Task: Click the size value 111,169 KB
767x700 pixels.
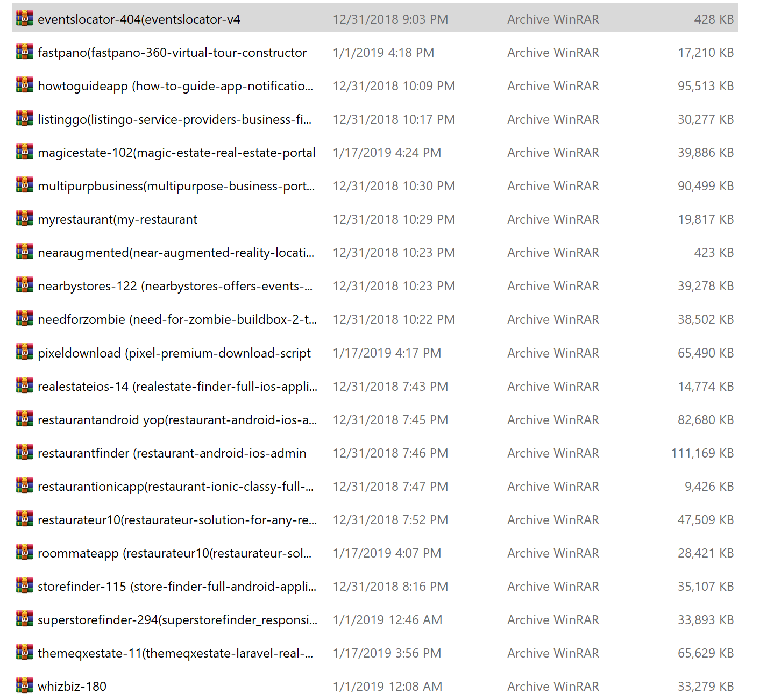Action: 703,453
